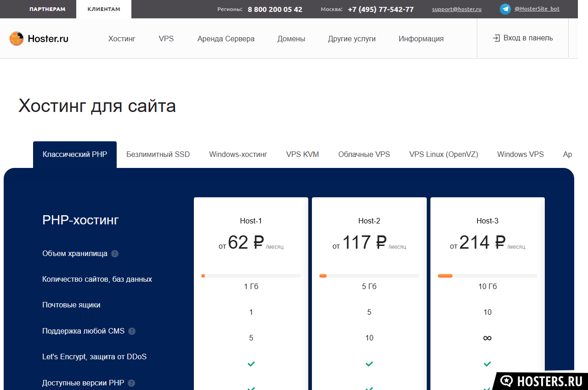This screenshot has height=390, width=588.
Task: Expand the Другие услуги menu
Action: (x=351, y=39)
